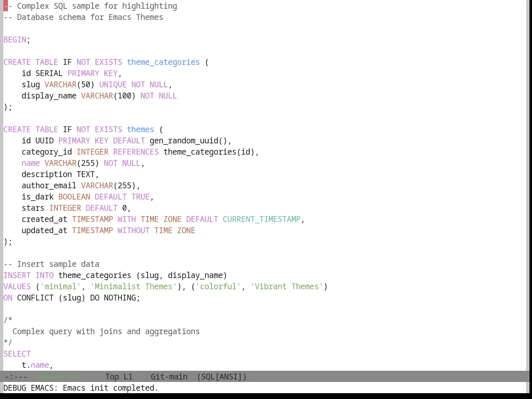The width and height of the screenshot is (532, 399).
Task: Open SQL[ANSI] major mode menu in mode line
Action: click(222, 377)
